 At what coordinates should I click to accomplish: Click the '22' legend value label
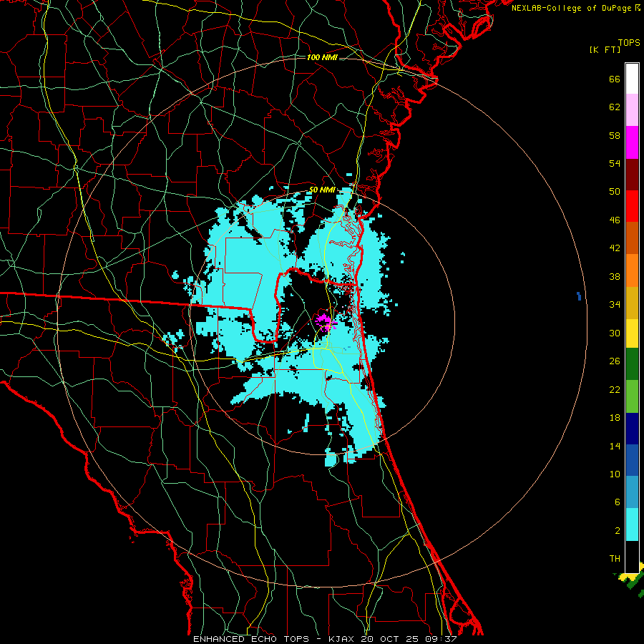click(615, 390)
